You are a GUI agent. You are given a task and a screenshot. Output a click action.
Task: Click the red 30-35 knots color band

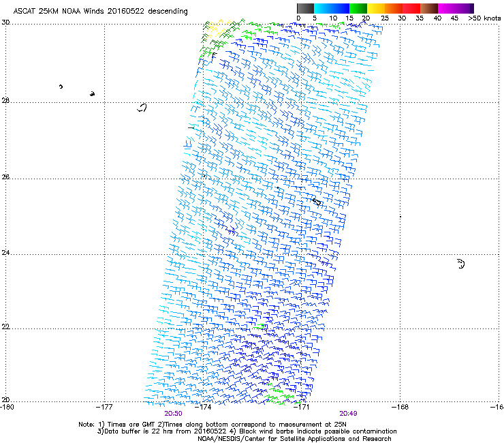click(x=411, y=8)
